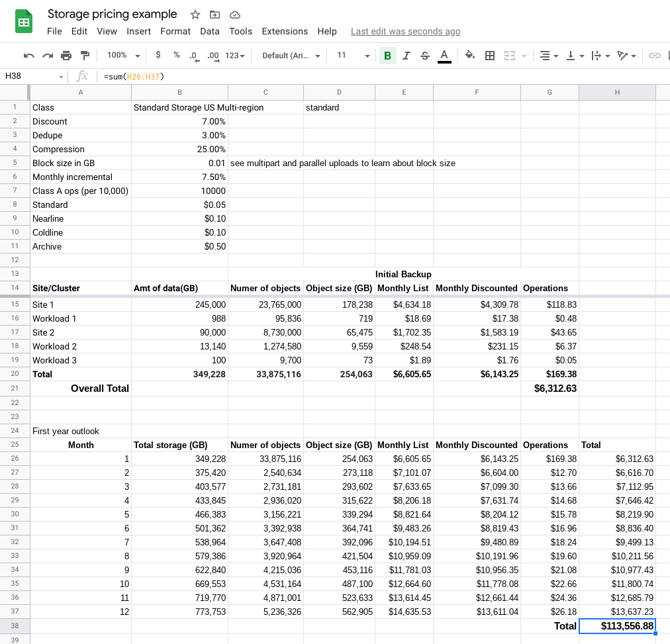Open the Format menu

click(x=175, y=31)
